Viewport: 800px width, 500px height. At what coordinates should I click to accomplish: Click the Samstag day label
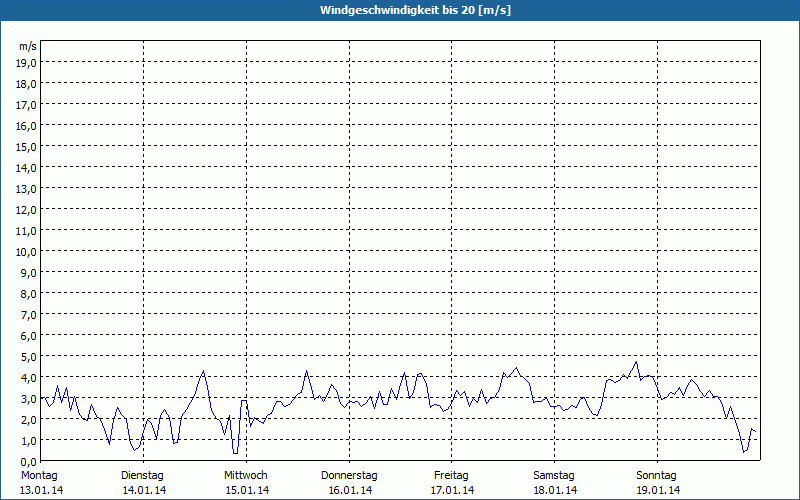pos(554,475)
